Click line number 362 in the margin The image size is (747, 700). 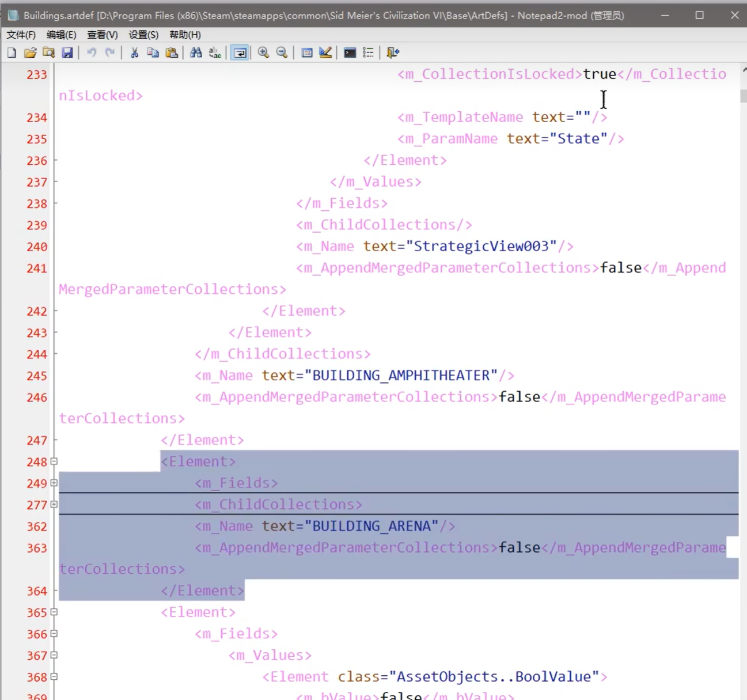(37, 527)
